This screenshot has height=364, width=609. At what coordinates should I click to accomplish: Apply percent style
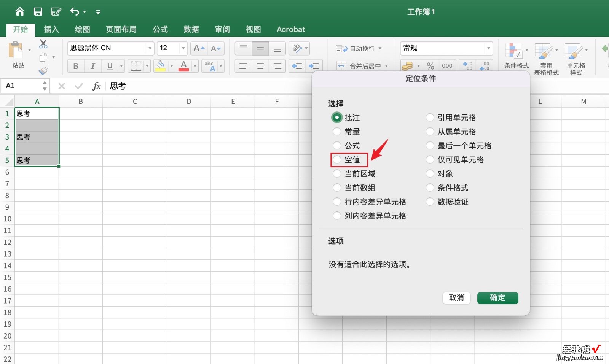430,66
